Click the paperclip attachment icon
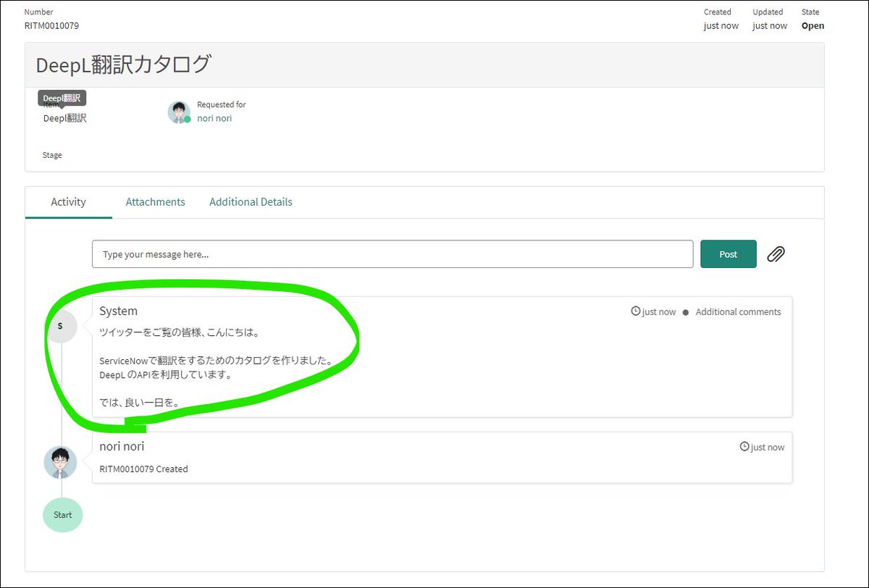This screenshot has height=588, width=869. 776,254
